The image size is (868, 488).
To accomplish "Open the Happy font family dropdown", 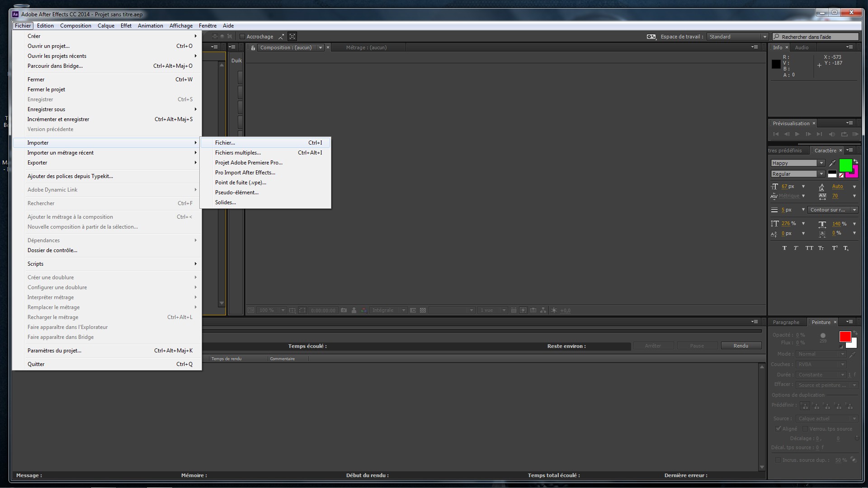I will [x=821, y=163].
